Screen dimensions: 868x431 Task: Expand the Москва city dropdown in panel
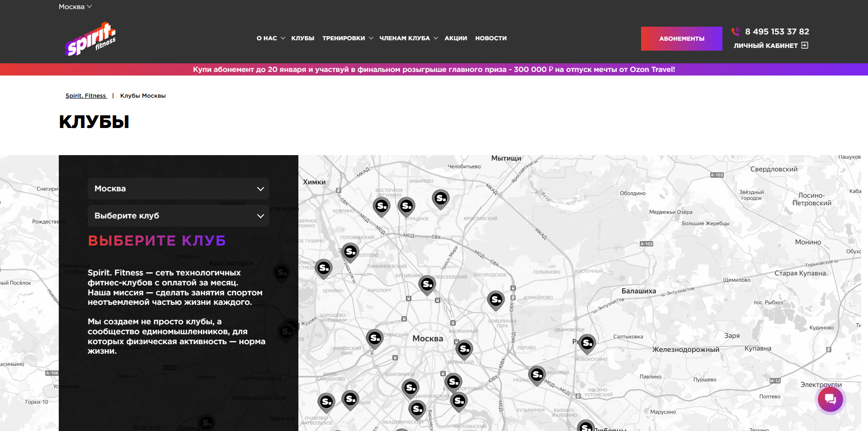pyautogui.click(x=178, y=189)
